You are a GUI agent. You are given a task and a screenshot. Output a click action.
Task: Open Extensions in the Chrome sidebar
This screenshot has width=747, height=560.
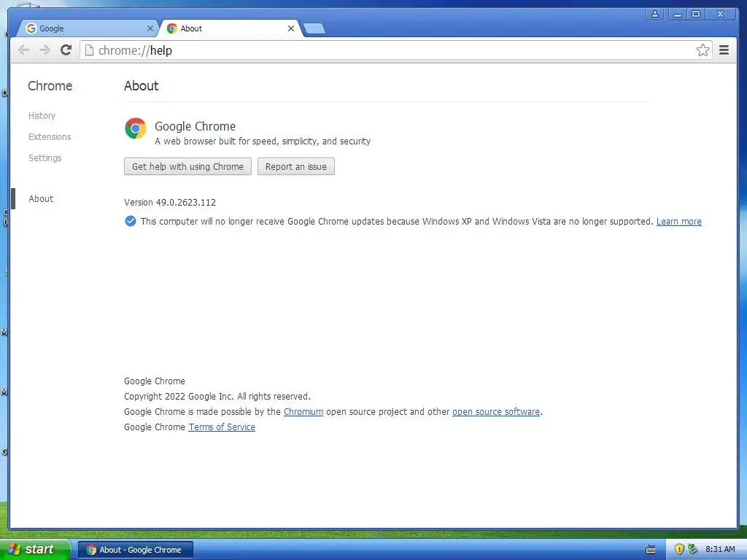(50, 136)
